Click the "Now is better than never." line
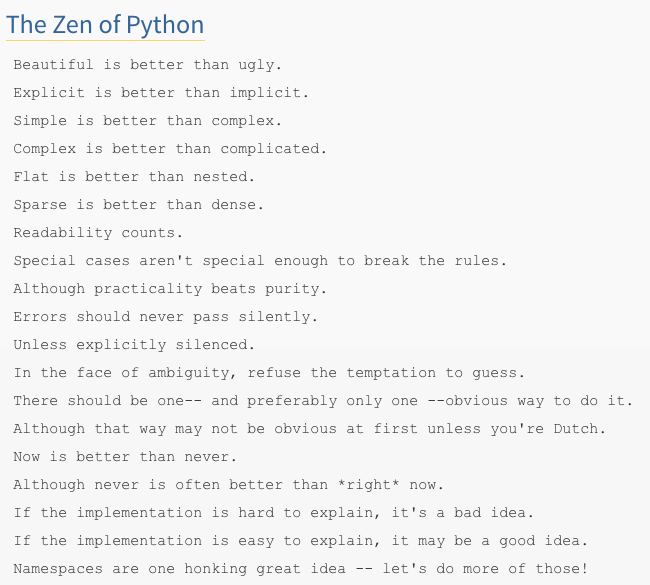The height and width of the screenshot is (585, 650). (125, 457)
